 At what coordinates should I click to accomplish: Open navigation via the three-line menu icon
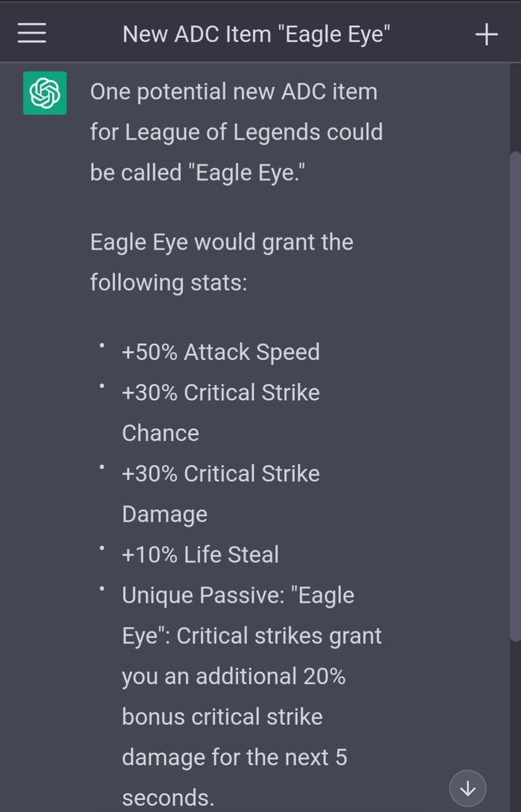click(31, 33)
